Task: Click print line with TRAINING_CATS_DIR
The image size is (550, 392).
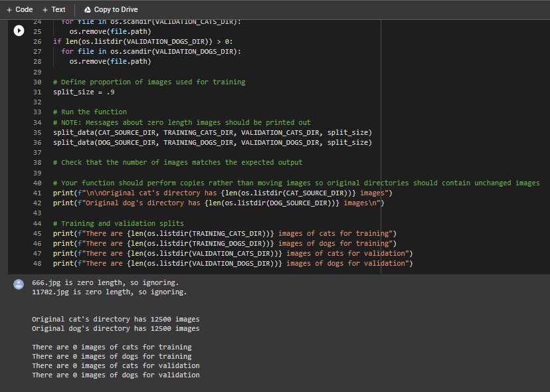Action: [x=225, y=233]
